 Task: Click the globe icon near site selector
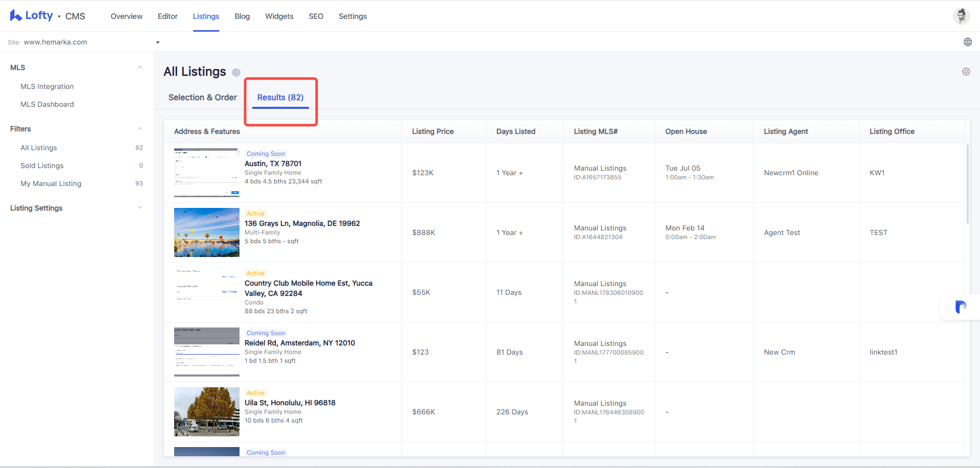(967, 42)
